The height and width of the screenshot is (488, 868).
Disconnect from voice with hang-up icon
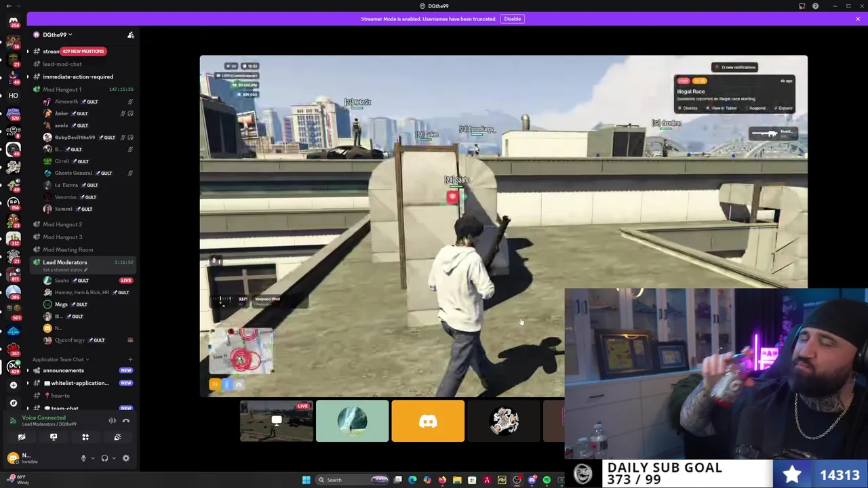pos(125,421)
